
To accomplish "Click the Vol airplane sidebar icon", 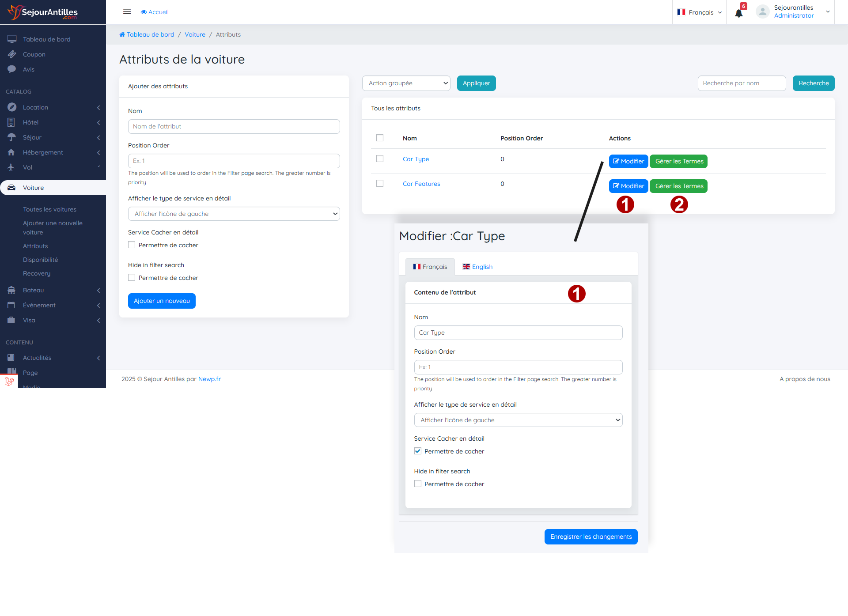I will tap(12, 167).
